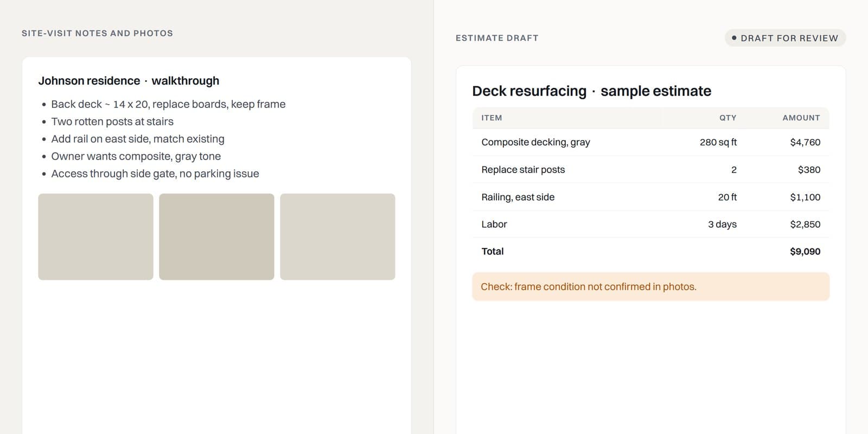Select the 'Replace stair posts' item cell
Screen dimensions: 868x434
(523, 170)
